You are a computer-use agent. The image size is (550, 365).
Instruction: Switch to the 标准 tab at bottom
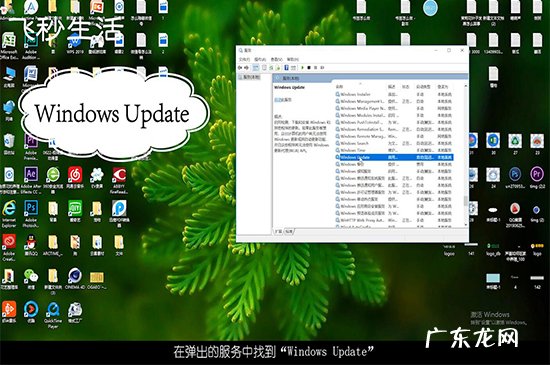pyautogui.click(x=288, y=232)
